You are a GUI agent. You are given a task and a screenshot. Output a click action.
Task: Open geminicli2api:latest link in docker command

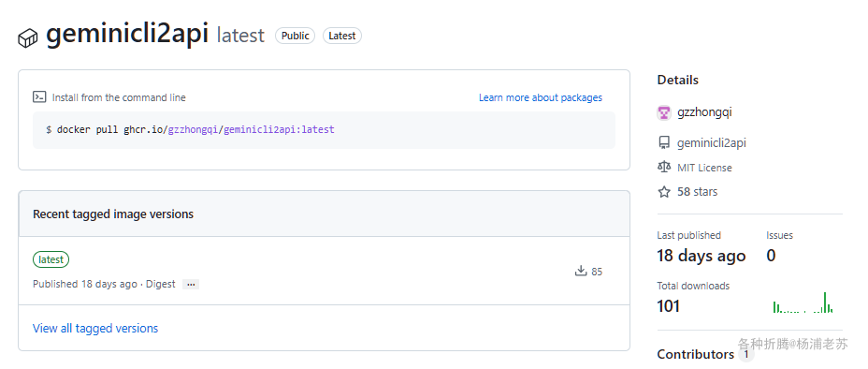point(279,129)
